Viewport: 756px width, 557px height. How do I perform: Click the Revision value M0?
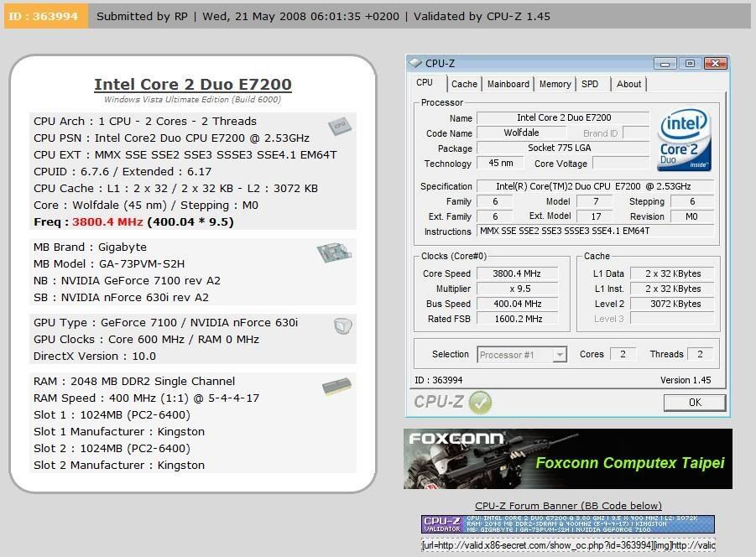tap(692, 216)
